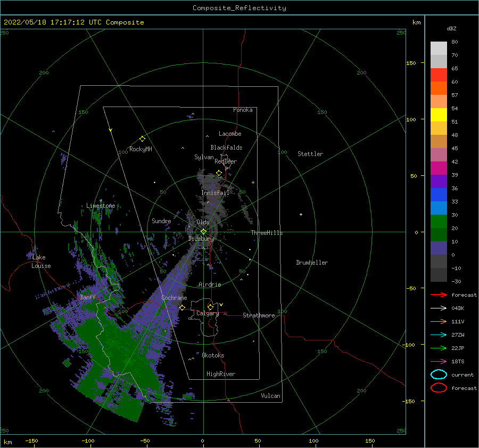Click the dBZ legend heading

pos(451,28)
